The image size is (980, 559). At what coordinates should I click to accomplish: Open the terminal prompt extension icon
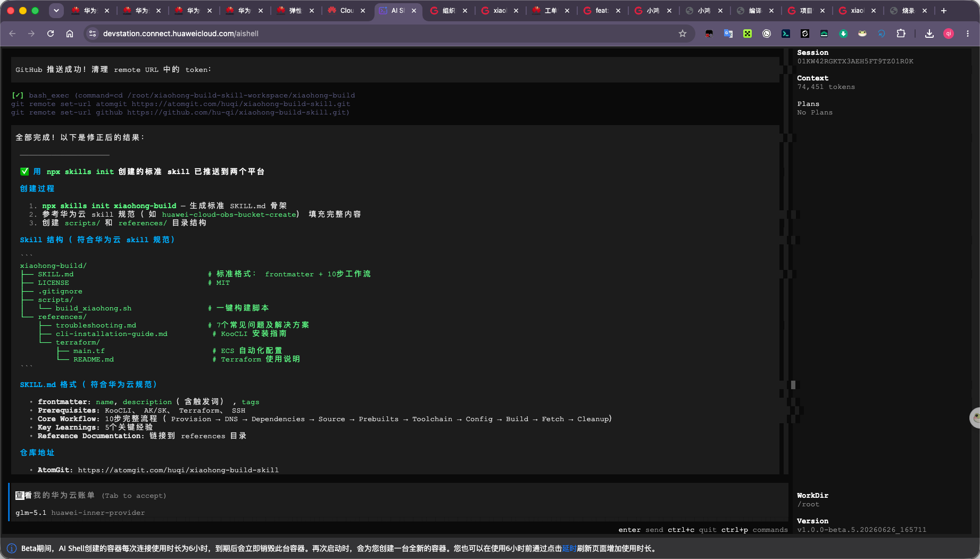coord(786,34)
